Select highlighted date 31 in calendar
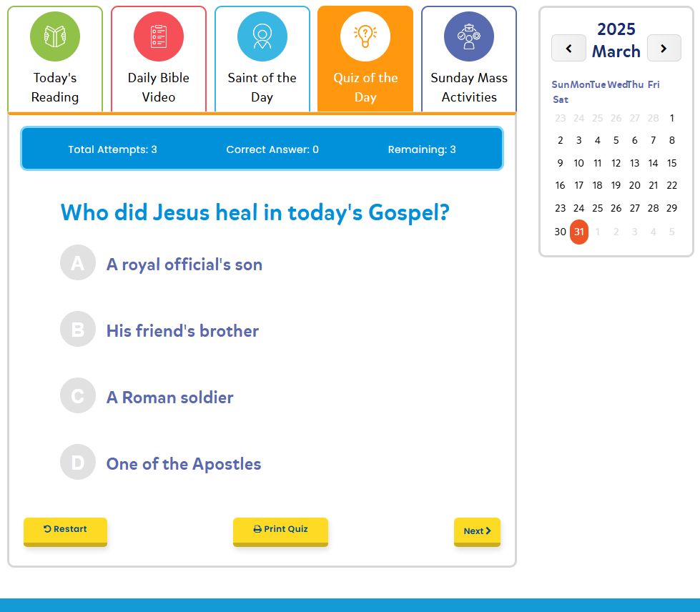This screenshot has width=700, height=612. coord(578,232)
